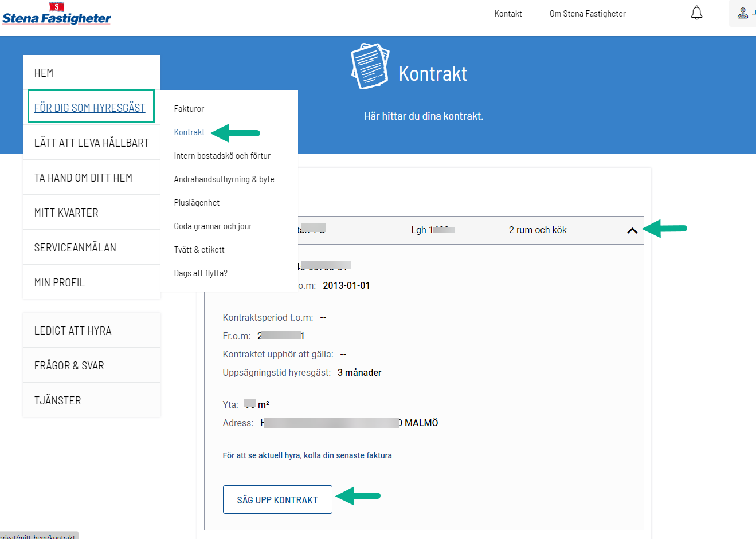Screen dimensions: 756x539
Task: Open the user profile avatar
Action: [743, 13]
